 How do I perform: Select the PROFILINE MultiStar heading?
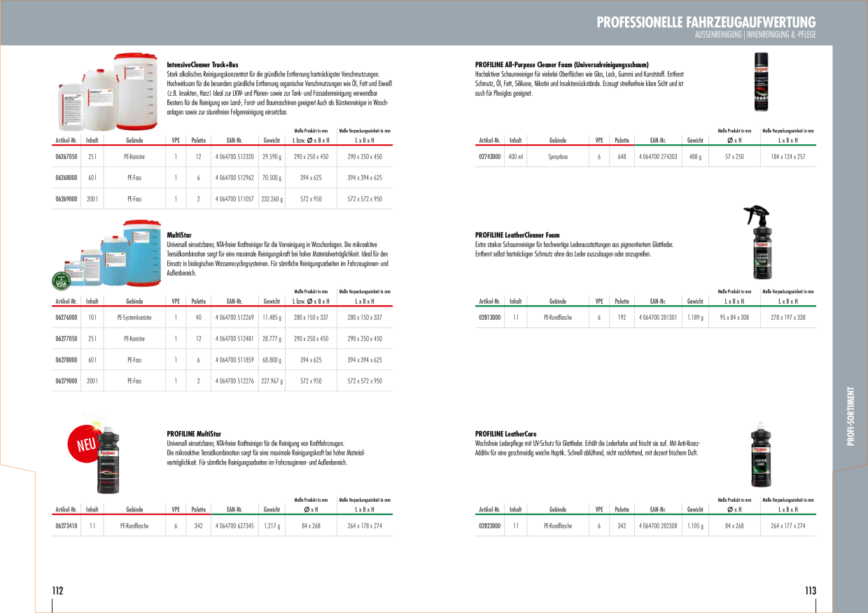[194, 434]
